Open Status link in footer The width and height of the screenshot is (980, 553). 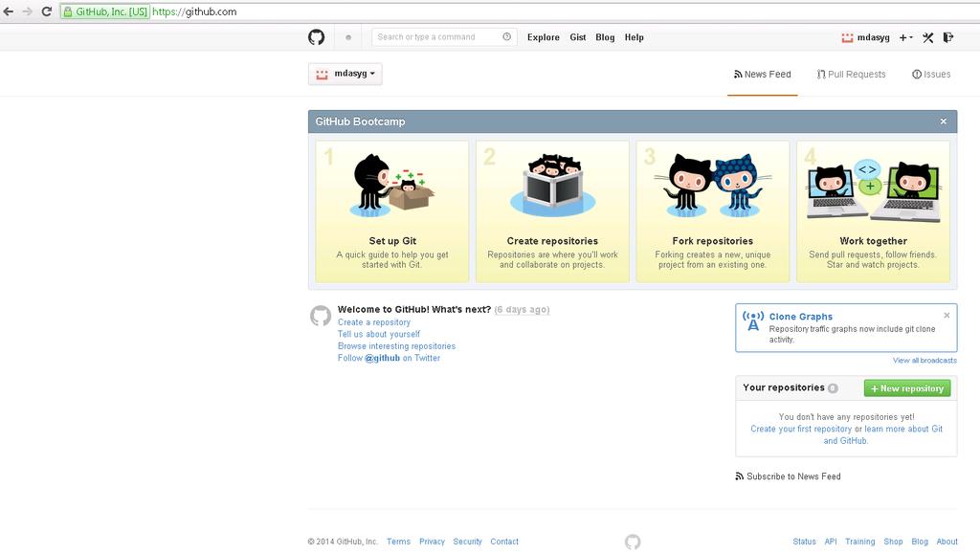(x=804, y=542)
